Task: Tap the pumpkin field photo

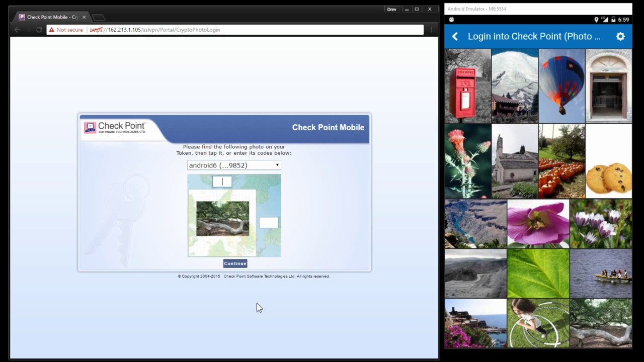Action: point(561,161)
